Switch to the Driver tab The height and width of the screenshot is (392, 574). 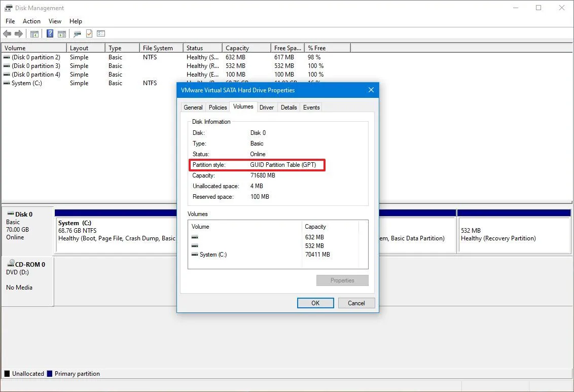tap(267, 107)
